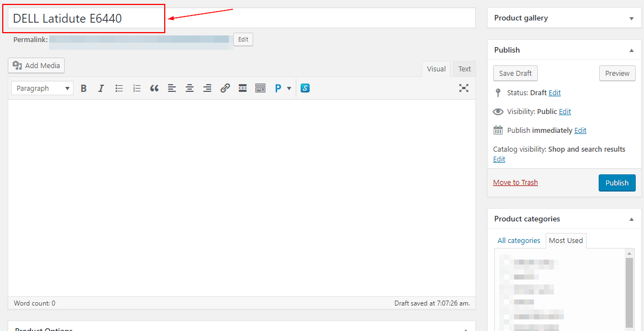The height and width of the screenshot is (331, 644).
Task: Open the dropdown arrow next to P icon
Action: 289,88
